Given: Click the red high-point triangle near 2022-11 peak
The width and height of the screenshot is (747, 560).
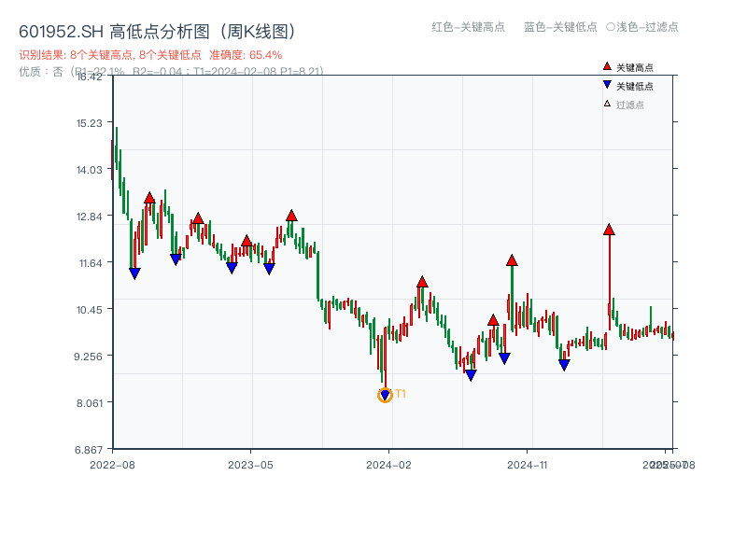Looking at the screenshot, I should [149, 197].
